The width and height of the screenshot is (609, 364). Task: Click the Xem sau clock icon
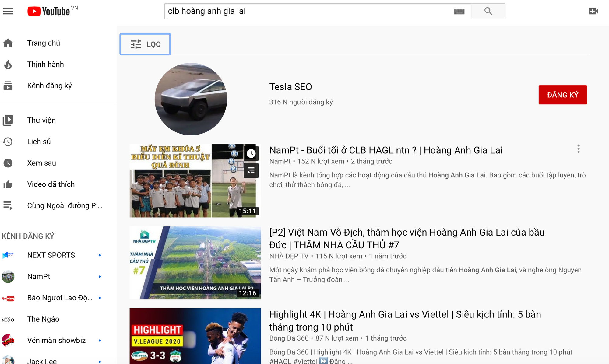tap(8, 163)
